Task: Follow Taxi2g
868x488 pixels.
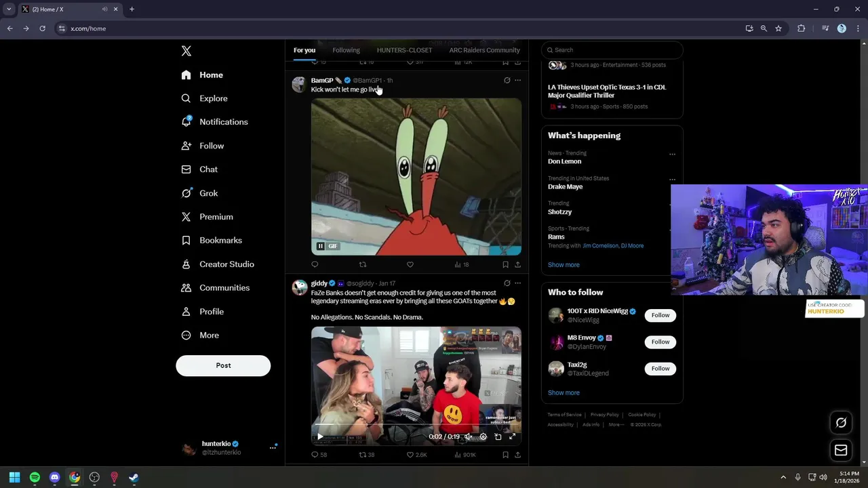Action: click(660, 369)
